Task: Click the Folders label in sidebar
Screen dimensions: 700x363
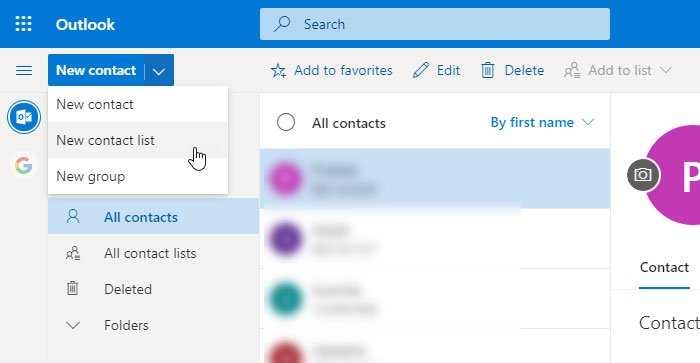Action: (x=126, y=325)
